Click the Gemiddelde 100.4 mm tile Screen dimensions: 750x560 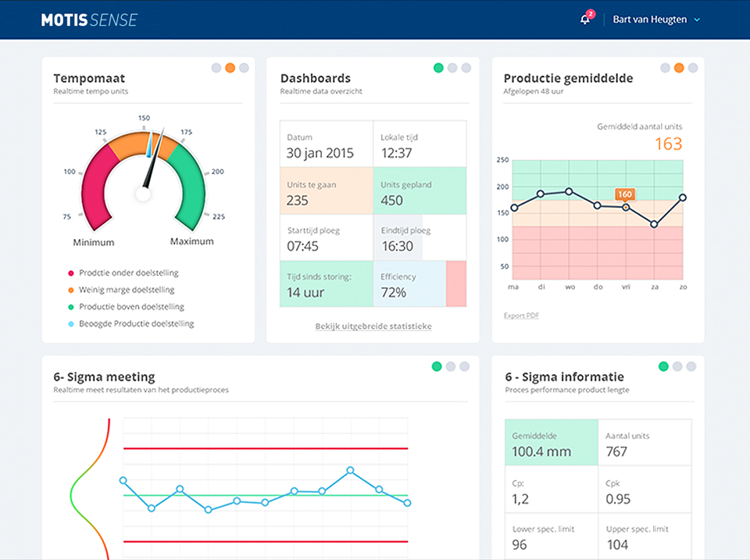point(552,444)
